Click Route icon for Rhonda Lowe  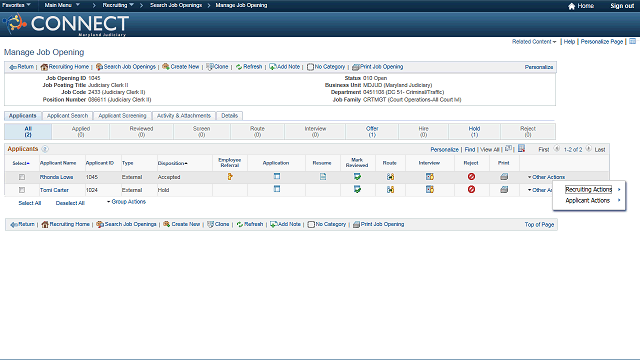[x=391, y=177]
